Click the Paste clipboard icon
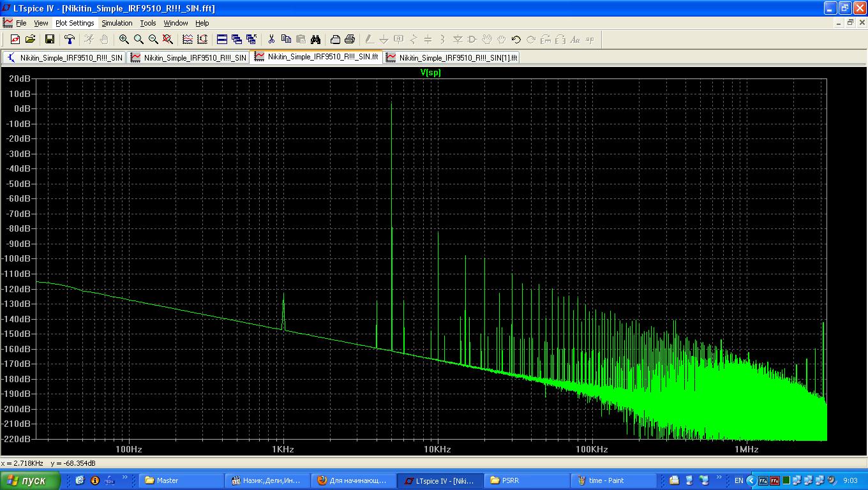 pyautogui.click(x=301, y=40)
